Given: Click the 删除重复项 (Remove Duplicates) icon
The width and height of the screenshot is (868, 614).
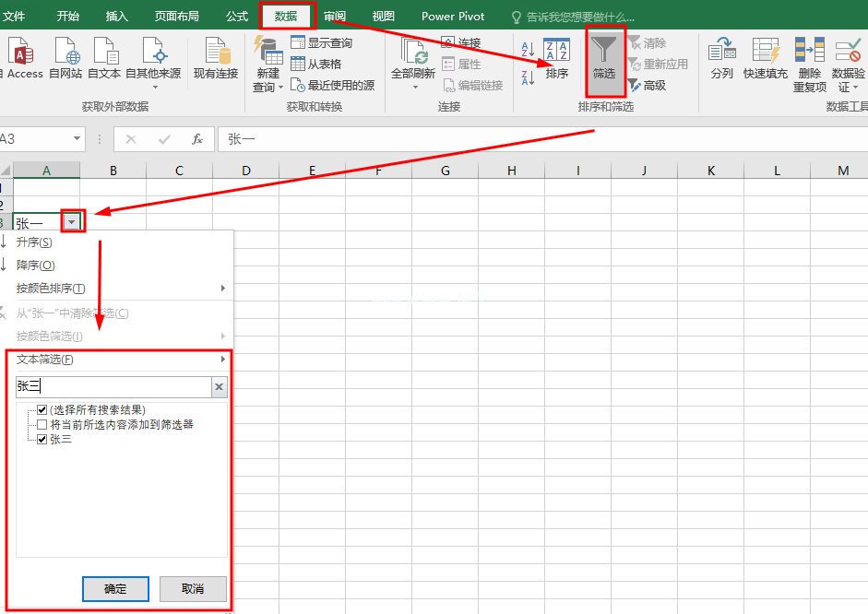Looking at the screenshot, I should pos(809,52).
